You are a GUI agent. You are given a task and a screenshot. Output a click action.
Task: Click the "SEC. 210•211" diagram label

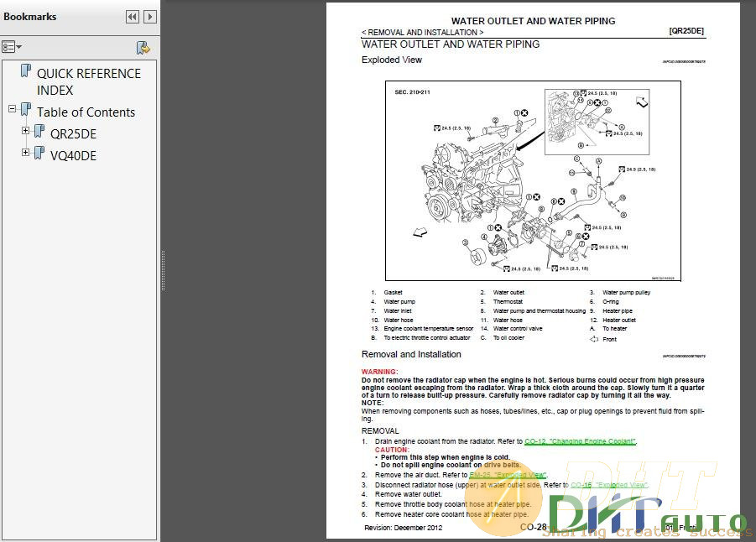[x=412, y=92]
